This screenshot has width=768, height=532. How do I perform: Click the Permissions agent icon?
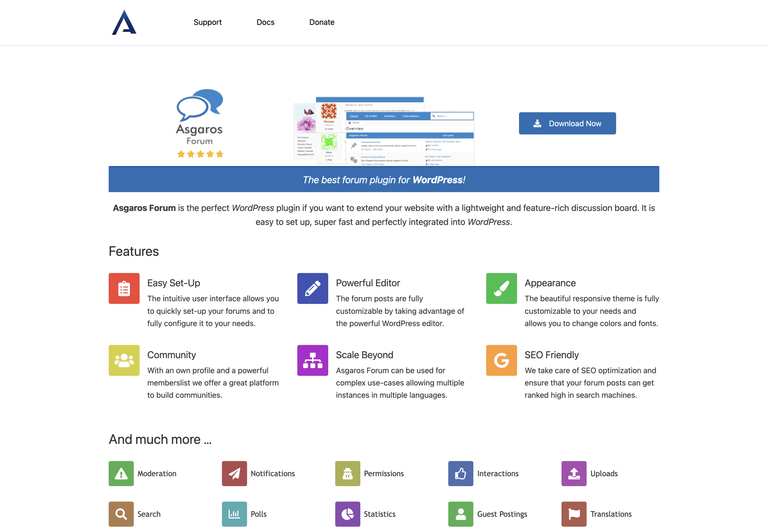click(347, 473)
